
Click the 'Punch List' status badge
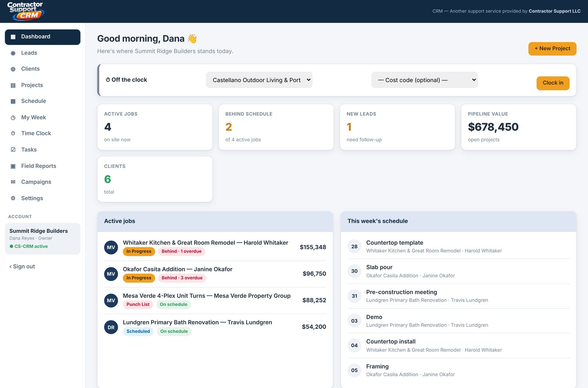click(x=138, y=305)
